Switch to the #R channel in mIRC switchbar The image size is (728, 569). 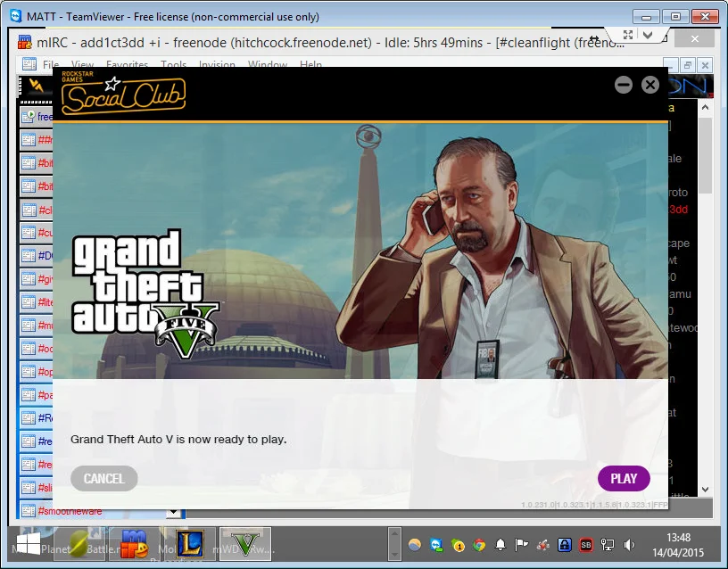coord(37,418)
